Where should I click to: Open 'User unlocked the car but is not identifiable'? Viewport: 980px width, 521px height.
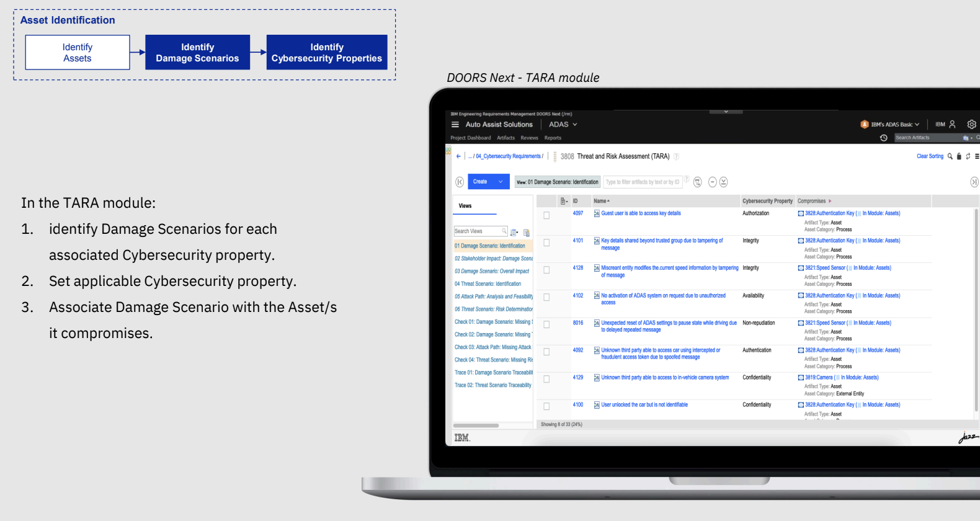tap(644, 405)
